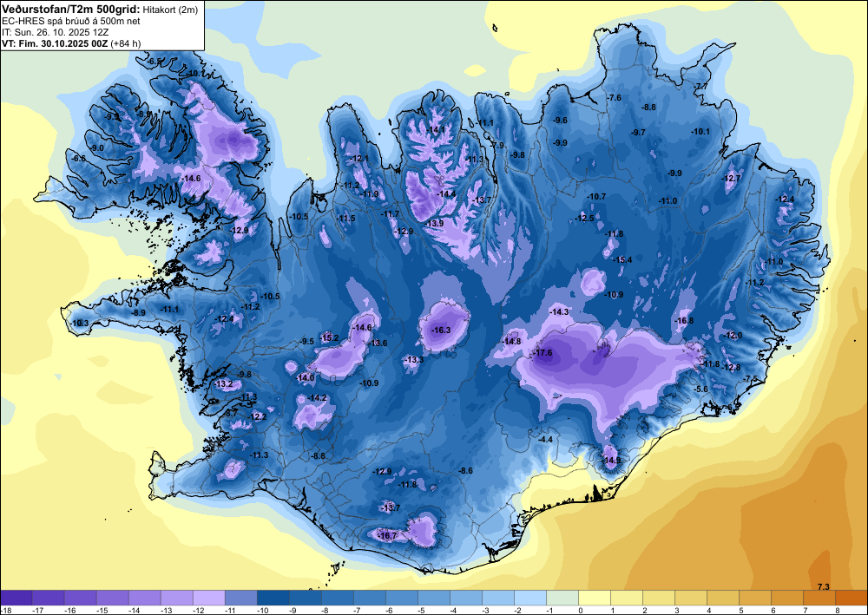
Task: Click the -13.3 temperature label
Action: (413, 359)
